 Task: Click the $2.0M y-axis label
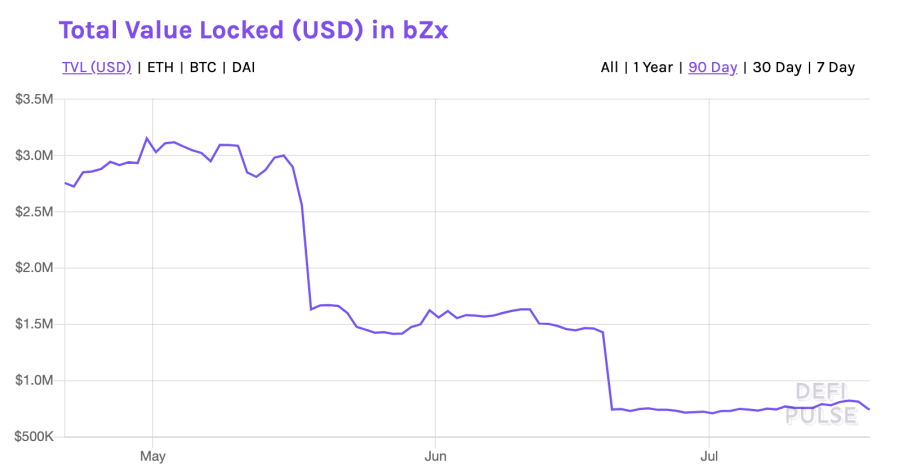click(33, 268)
